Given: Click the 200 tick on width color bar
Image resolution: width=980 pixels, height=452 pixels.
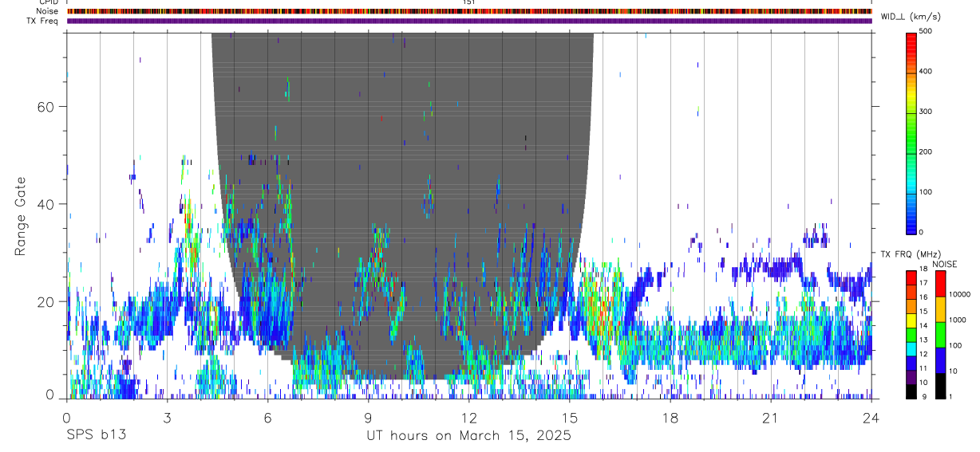Looking at the screenshot, I should click(927, 151).
